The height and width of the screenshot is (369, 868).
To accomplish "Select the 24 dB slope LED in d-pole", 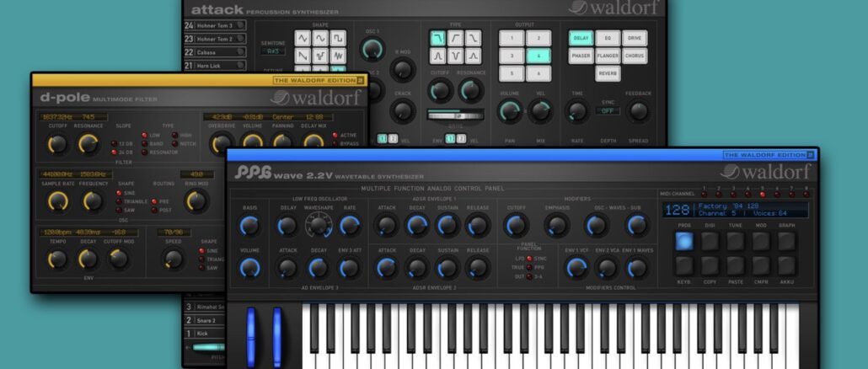I will [x=114, y=152].
